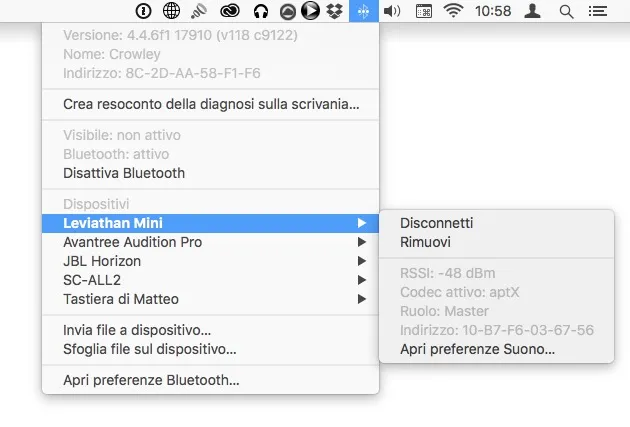The width and height of the screenshot is (630, 427).
Task: Click Apri preferenze Bluetooth
Action: (151, 380)
